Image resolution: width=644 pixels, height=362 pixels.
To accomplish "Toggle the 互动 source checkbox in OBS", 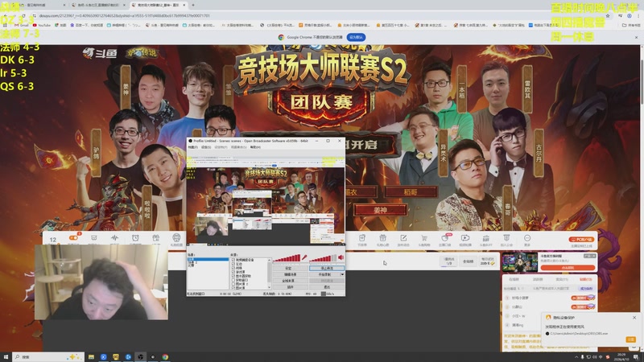I will (x=233, y=264).
